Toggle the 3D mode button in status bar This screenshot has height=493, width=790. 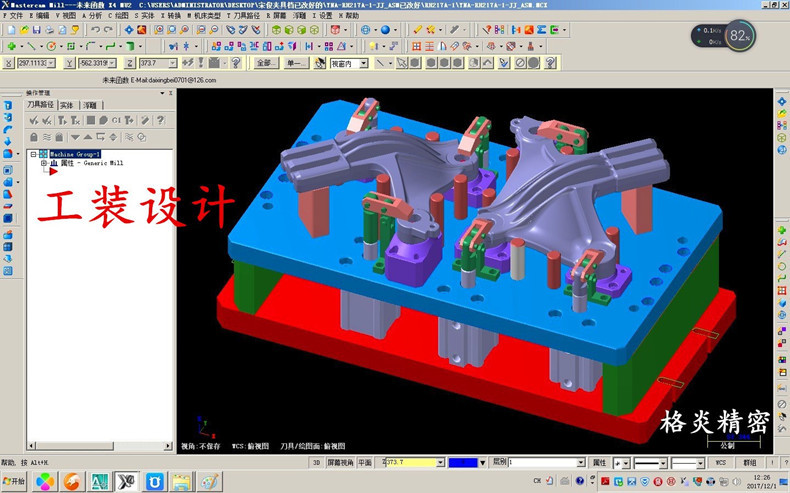click(316, 463)
